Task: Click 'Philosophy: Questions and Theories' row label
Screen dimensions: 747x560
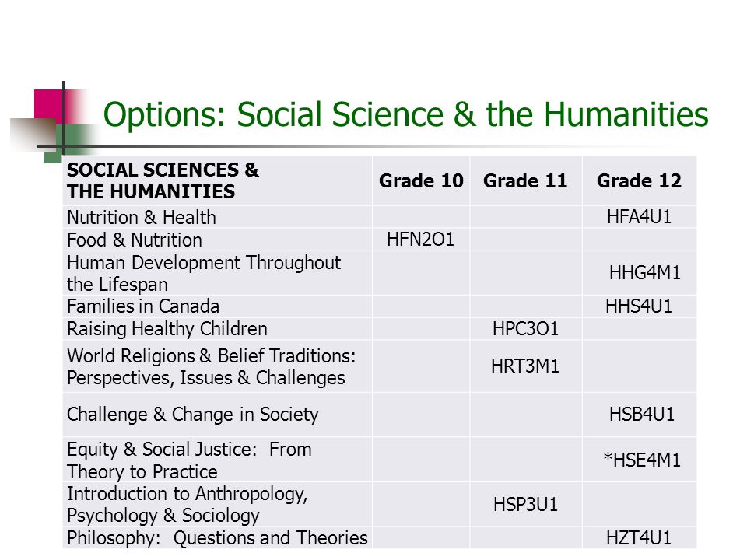Action: (217, 538)
